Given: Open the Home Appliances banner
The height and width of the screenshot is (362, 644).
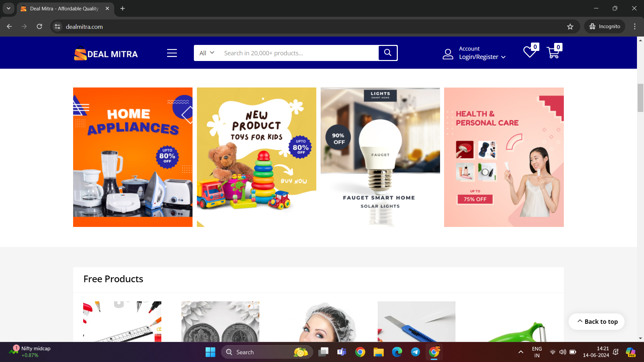Looking at the screenshot, I should pyautogui.click(x=132, y=157).
